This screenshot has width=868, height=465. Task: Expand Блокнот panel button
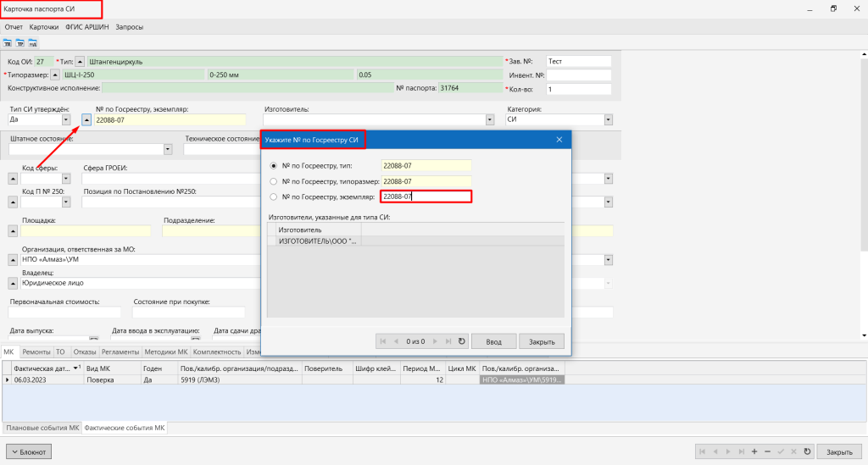(x=29, y=451)
